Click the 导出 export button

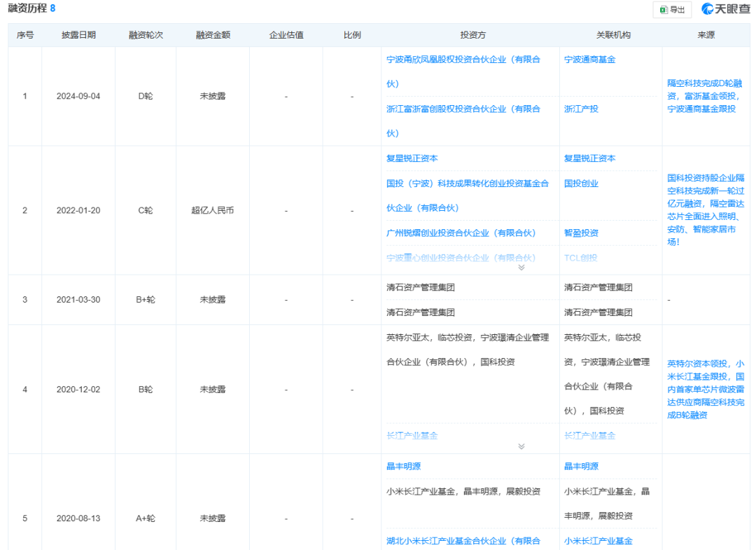(672, 10)
